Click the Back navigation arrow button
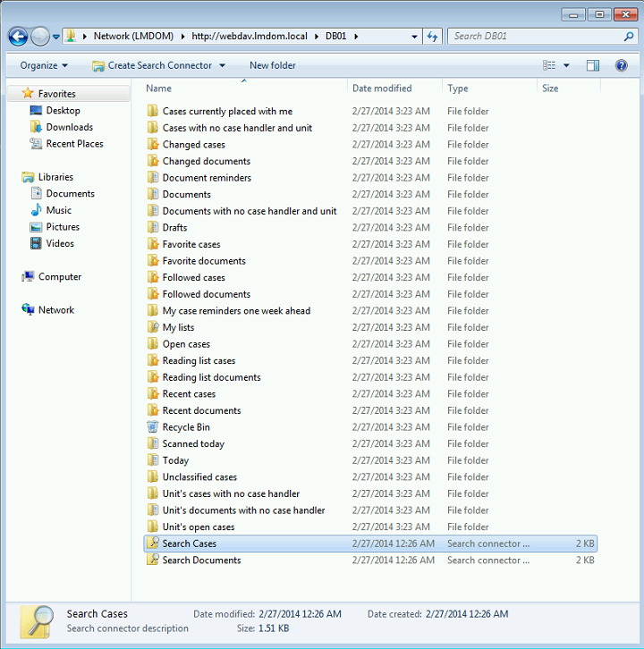 18,37
